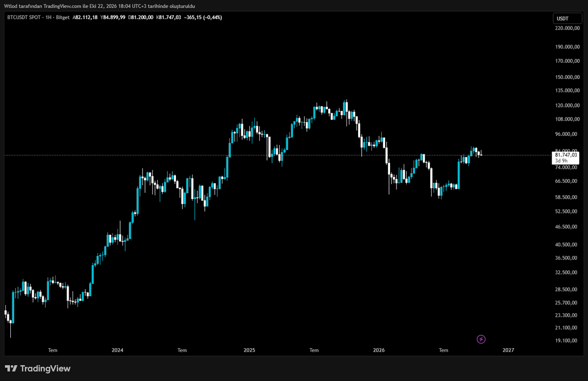Click the close value K81.747,03

coord(169,17)
